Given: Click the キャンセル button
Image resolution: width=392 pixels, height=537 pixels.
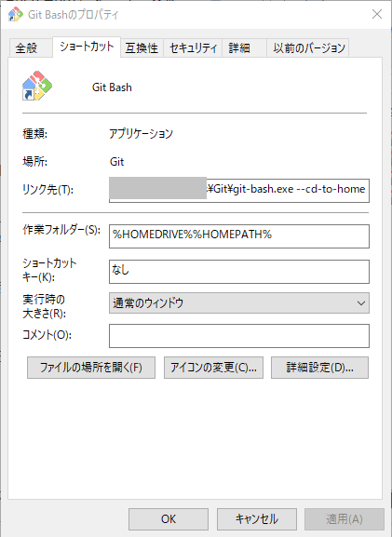Looking at the screenshot, I should [257, 519].
